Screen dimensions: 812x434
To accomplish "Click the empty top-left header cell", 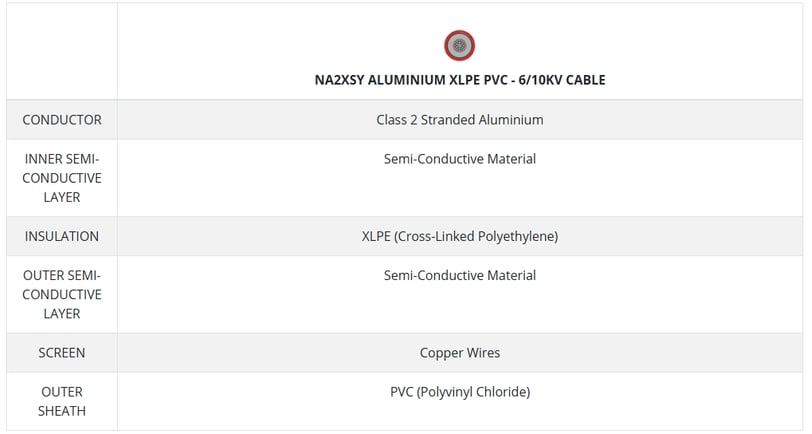I will pyautogui.click(x=62, y=51).
